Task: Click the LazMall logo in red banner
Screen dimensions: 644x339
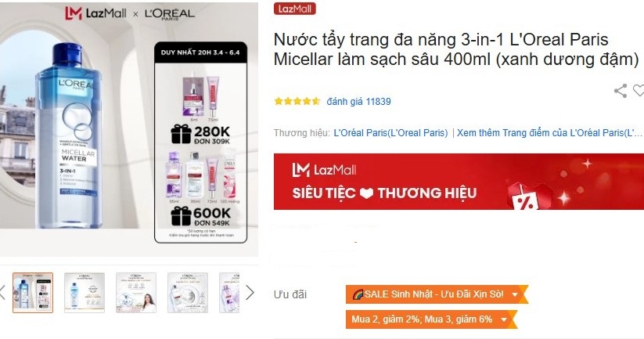Action: (x=324, y=170)
